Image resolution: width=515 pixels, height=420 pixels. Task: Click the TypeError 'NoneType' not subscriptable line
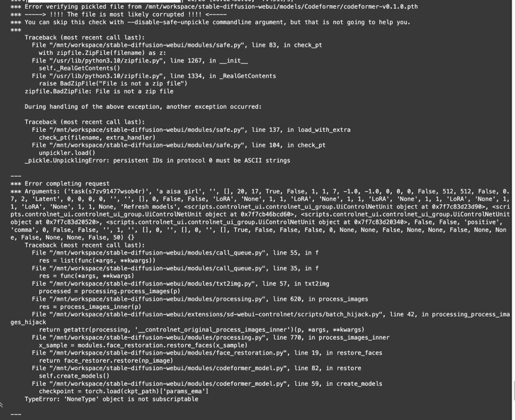click(x=111, y=399)
